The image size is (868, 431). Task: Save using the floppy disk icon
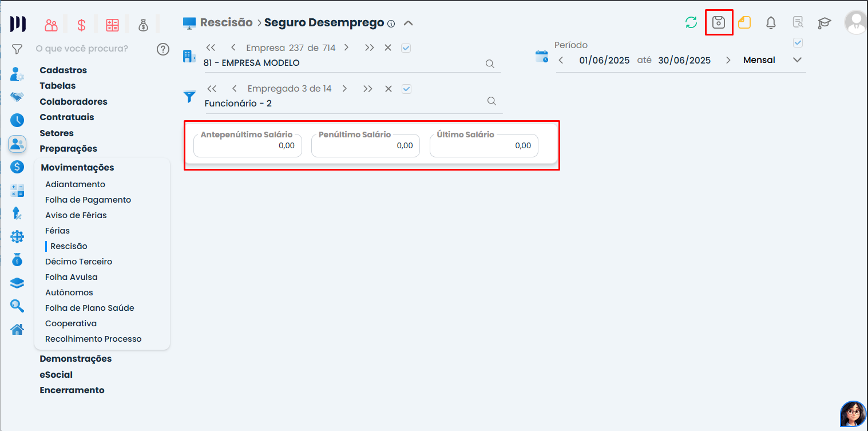tap(719, 23)
